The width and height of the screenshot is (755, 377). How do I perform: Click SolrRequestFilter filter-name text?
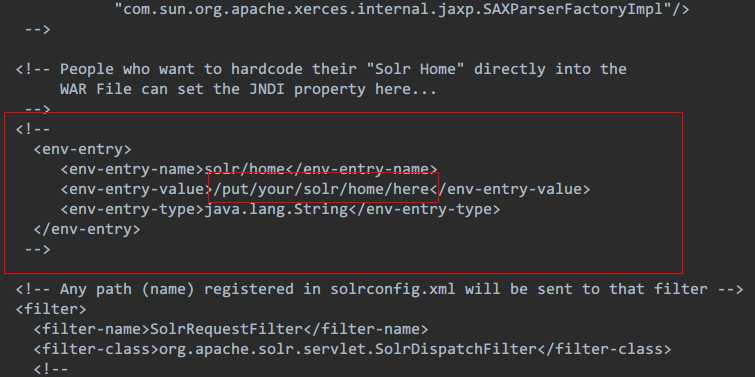coord(226,329)
